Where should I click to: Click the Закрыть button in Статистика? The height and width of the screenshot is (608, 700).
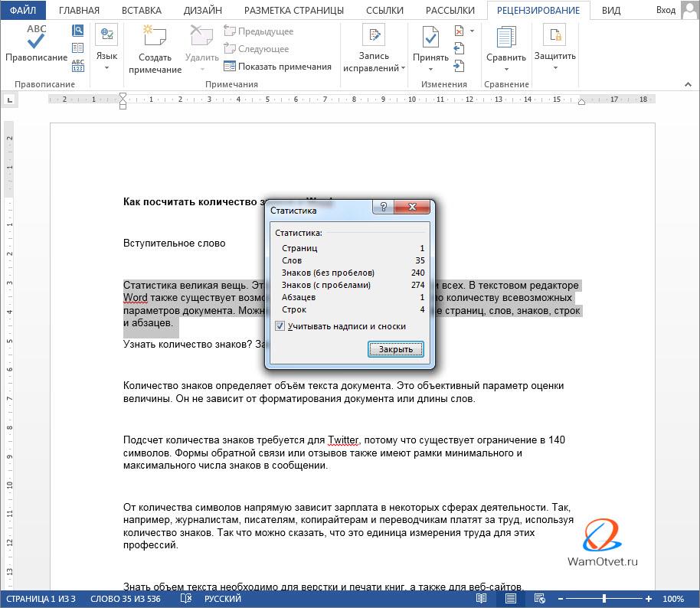[395, 349]
